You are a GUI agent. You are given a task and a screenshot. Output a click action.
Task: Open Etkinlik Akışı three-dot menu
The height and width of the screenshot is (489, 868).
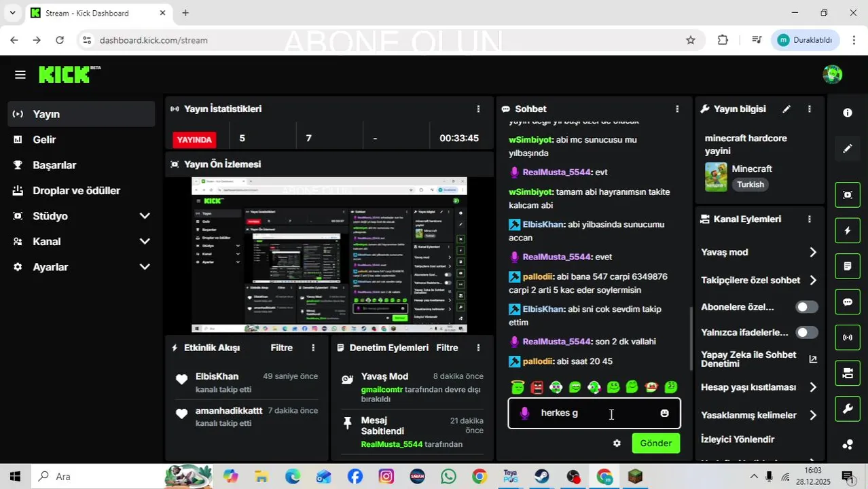[x=313, y=348]
